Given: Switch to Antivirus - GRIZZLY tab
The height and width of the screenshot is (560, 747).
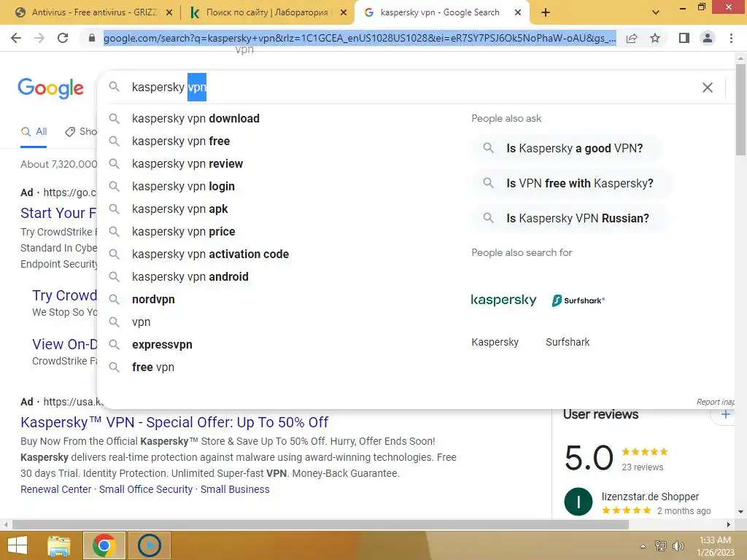Looking at the screenshot, I should [94, 12].
